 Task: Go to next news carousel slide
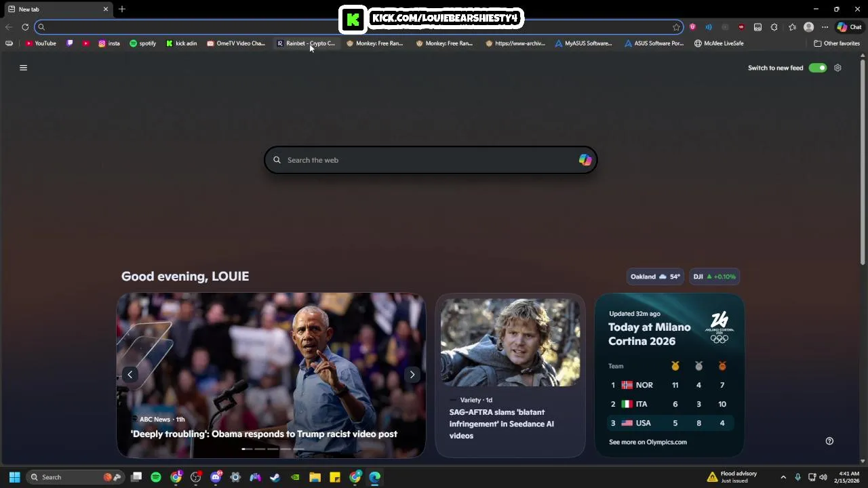[412, 375]
